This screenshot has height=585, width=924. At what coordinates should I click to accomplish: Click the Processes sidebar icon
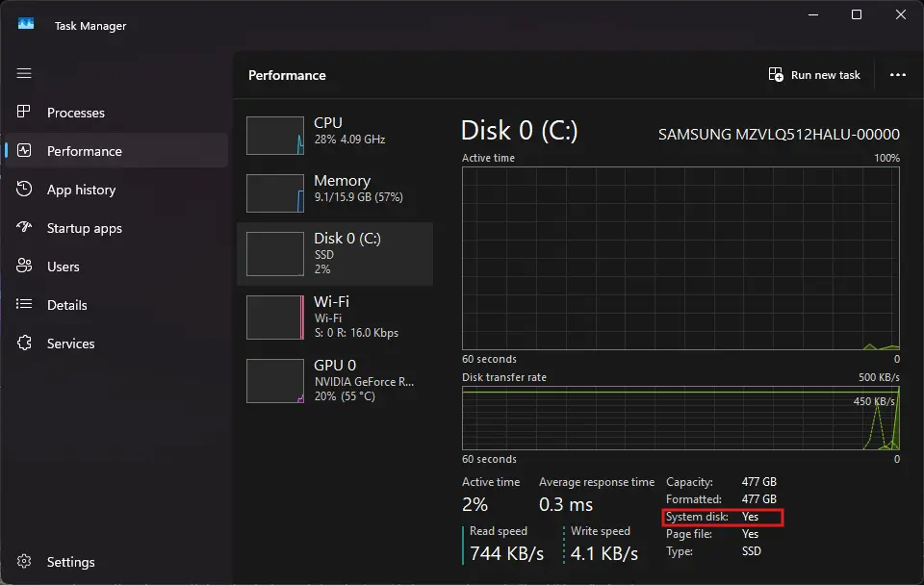23,112
